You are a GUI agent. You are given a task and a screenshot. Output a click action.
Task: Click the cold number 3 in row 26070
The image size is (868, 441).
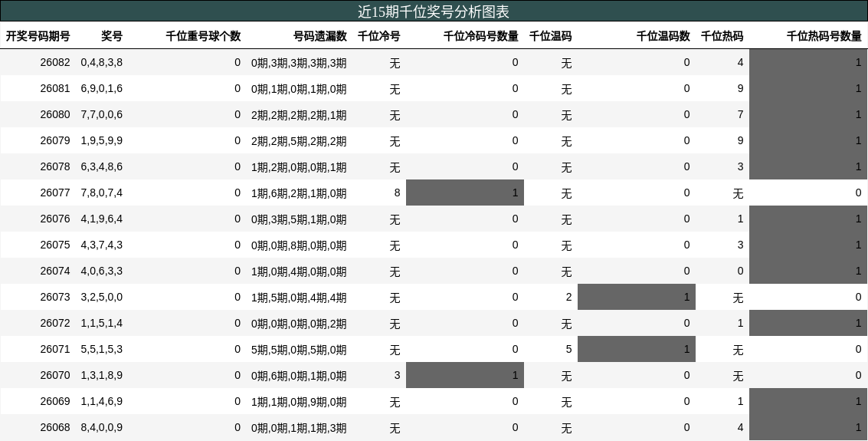(397, 376)
